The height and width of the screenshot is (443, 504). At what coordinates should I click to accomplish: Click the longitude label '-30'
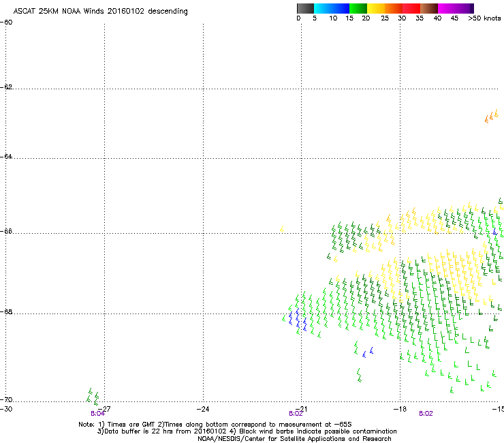pyautogui.click(x=6, y=409)
